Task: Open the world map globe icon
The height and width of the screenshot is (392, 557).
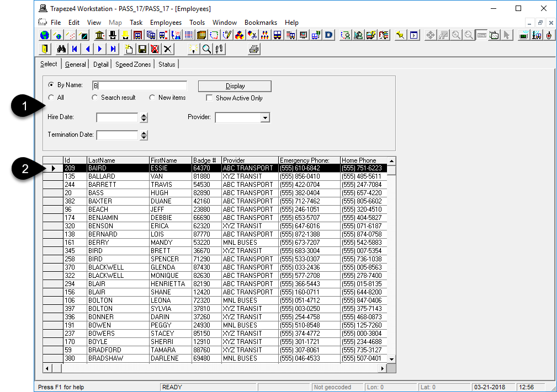Action: [x=44, y=34]
